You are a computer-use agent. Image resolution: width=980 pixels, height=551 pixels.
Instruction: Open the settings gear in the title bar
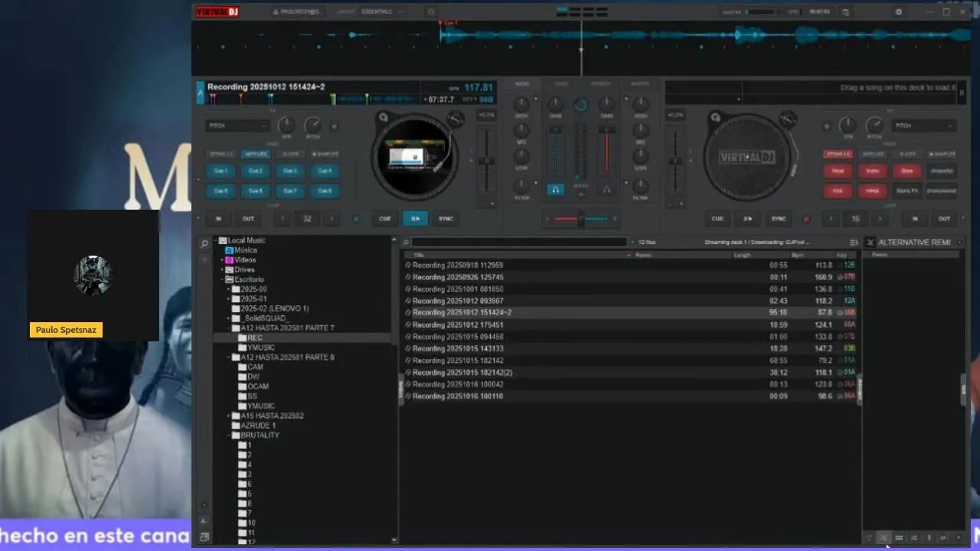click(898, 11)
